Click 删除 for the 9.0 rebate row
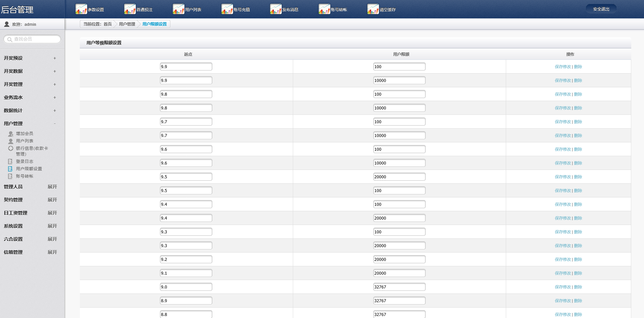The height and width of the screenshot is (318, 644). click(x=578, y=287)
